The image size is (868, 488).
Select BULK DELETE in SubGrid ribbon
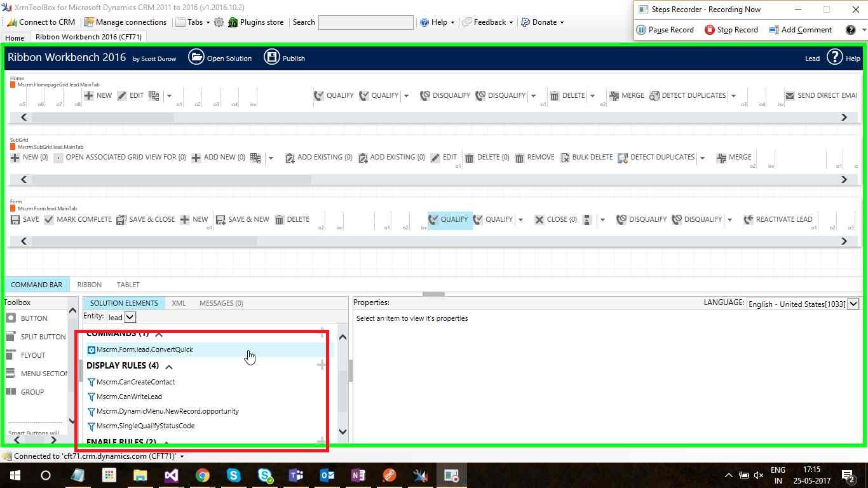click(586, 158)
